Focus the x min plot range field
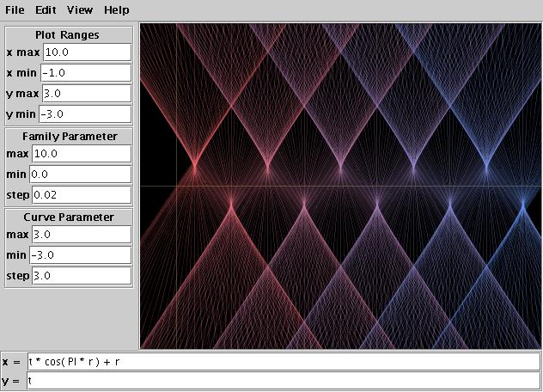543x392 pixels. click(x=84, y=73)
